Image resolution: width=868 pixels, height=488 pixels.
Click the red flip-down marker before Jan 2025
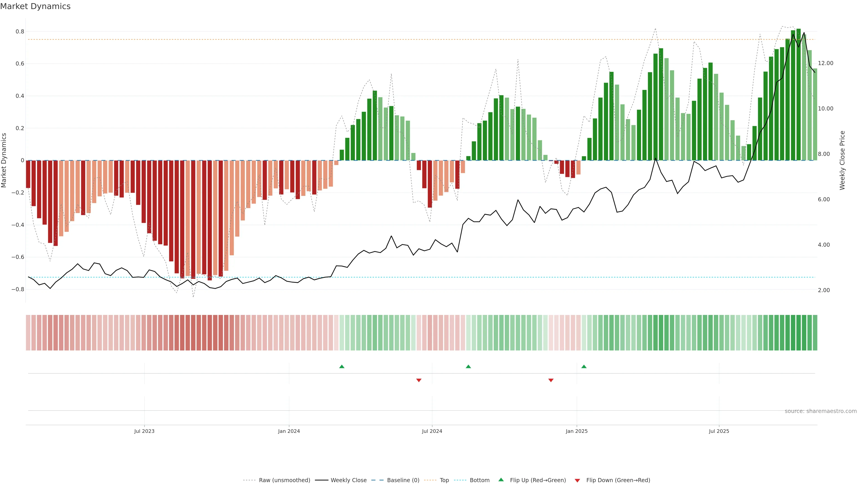(551, 380)
